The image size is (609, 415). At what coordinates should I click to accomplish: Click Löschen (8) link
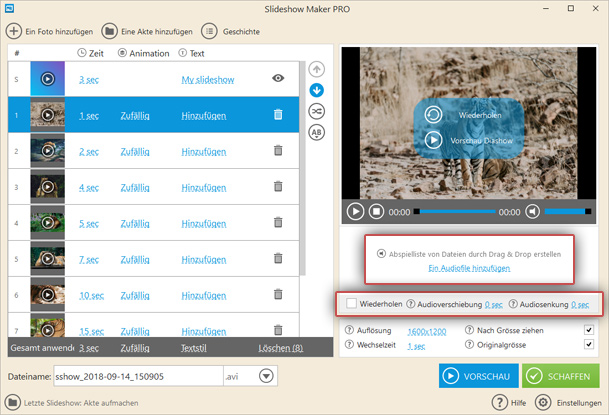click(x=280, y=348)
